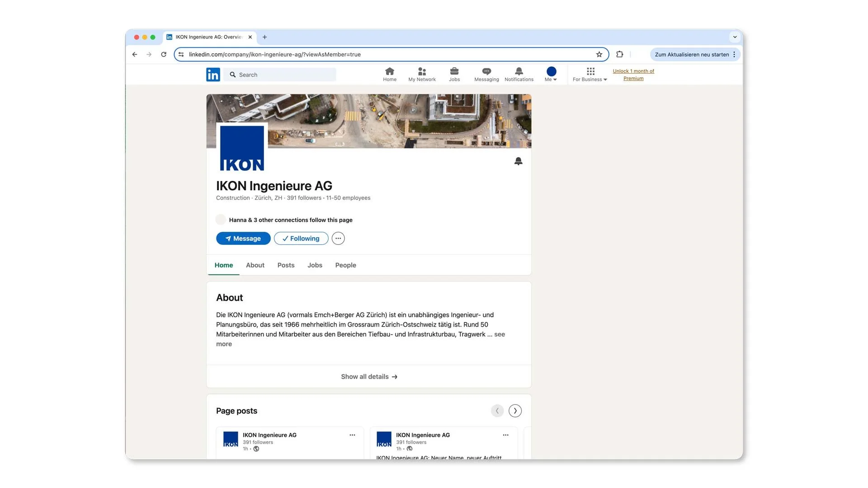Open Show all details link
The image size is (868, 488).
tap(368, 377)
